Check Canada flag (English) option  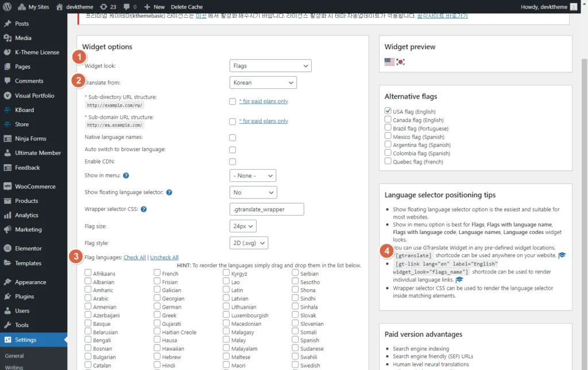click(x=388, y=119)
